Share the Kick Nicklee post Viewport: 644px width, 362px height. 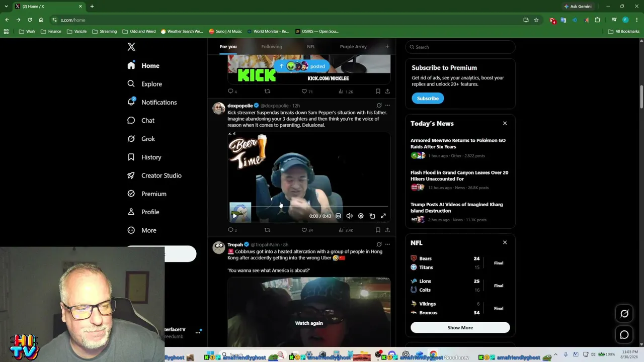(x=387, y=92)
